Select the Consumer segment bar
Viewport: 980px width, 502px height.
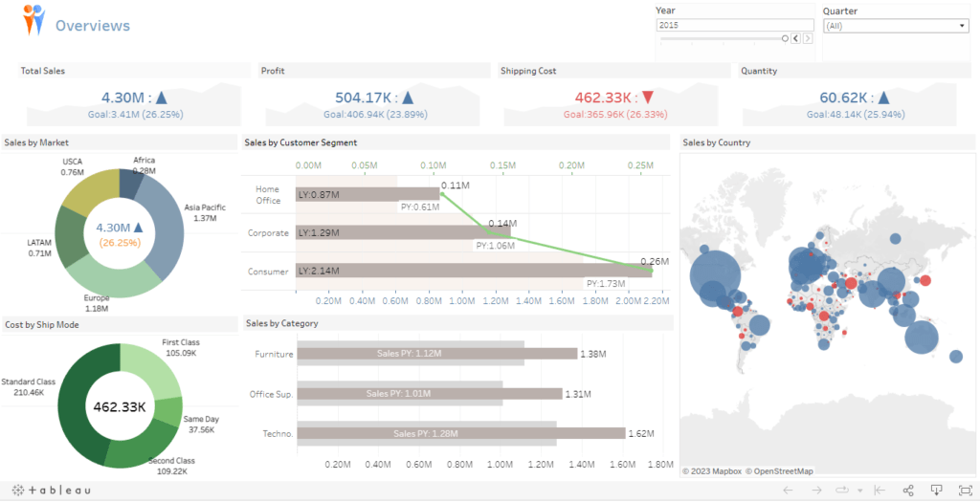440,271
